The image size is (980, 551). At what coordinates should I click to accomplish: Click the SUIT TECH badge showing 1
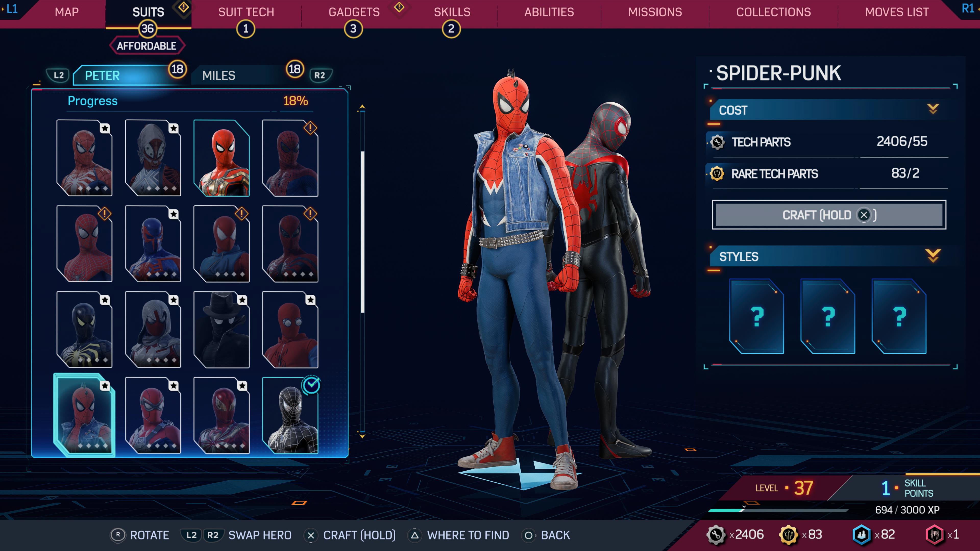coord(245,29)
